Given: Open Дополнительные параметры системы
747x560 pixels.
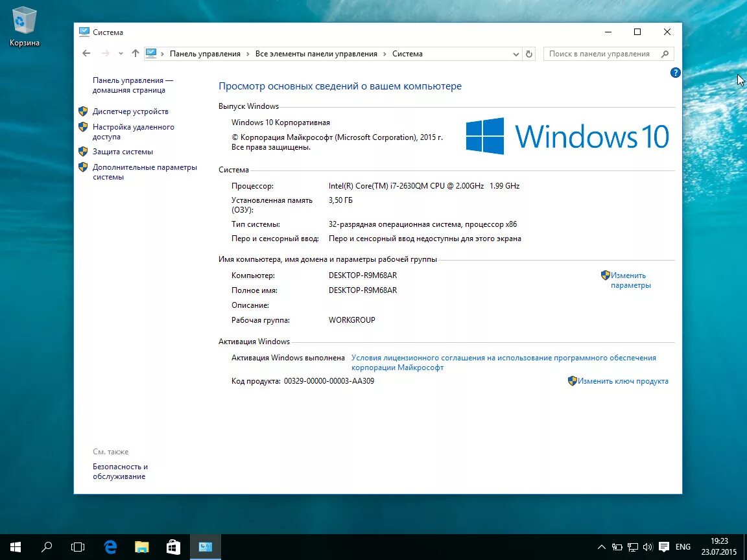Looking at the screenshot, I should click(145, 172).
